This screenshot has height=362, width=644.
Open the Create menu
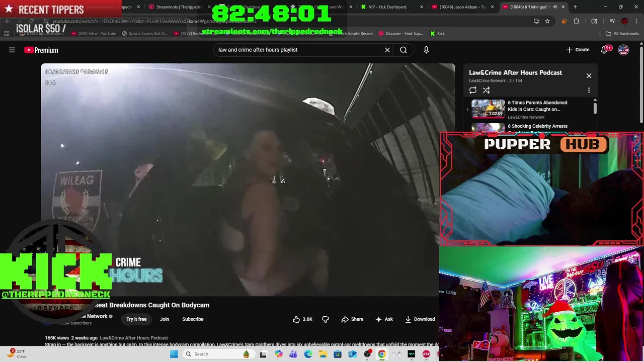click(x=578, y=50)
